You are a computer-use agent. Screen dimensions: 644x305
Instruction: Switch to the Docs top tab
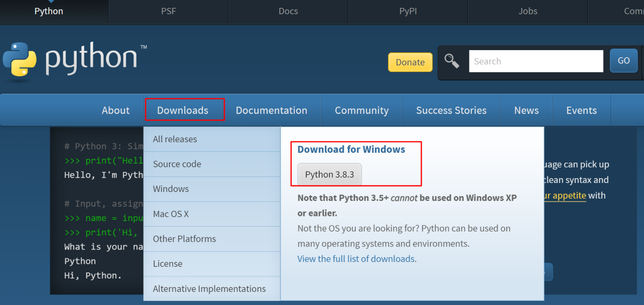(288, 11)
